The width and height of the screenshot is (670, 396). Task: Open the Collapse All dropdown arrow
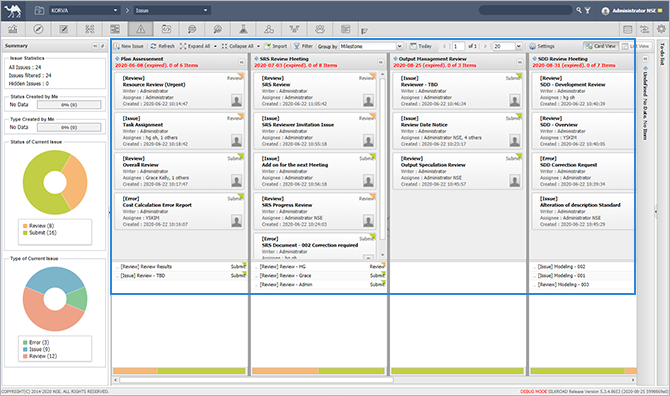(x=258, y=46)
